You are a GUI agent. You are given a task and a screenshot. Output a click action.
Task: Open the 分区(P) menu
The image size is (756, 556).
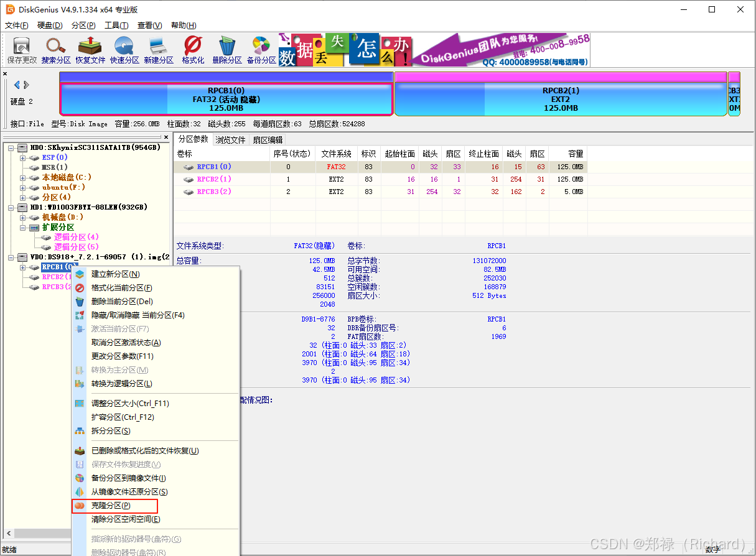(x=83, y=25)
